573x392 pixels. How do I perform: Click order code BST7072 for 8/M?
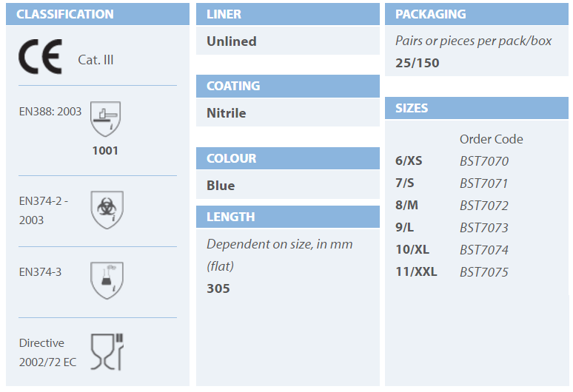pyautogui.click(x=484, y=206)
